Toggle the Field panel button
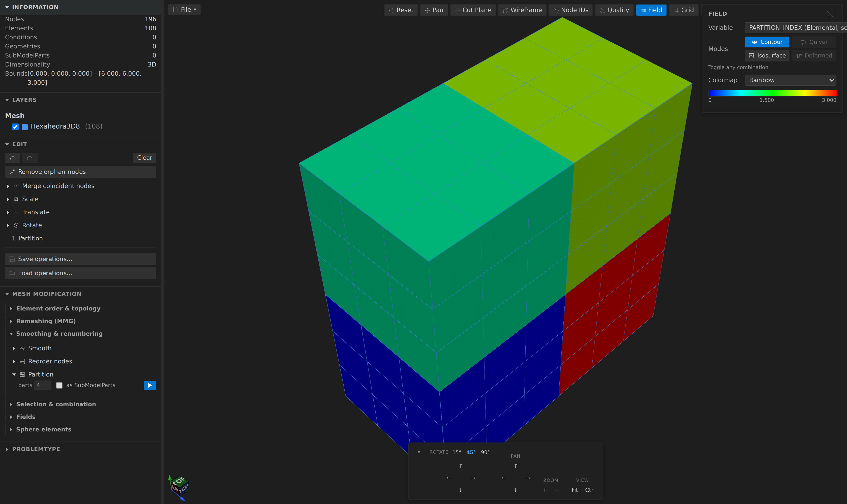 tap(651, 10)
